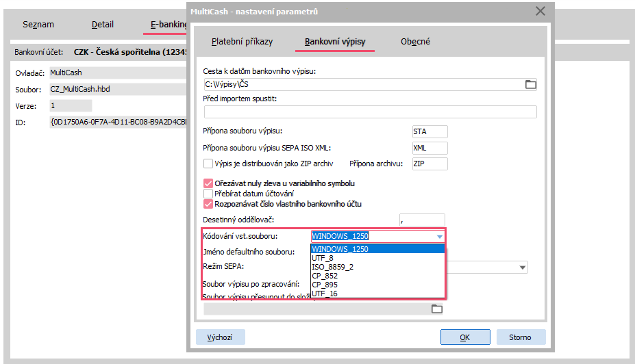Pick CP_895 encoding option
The image size is (635, 364).
click(x=377, y=285)
